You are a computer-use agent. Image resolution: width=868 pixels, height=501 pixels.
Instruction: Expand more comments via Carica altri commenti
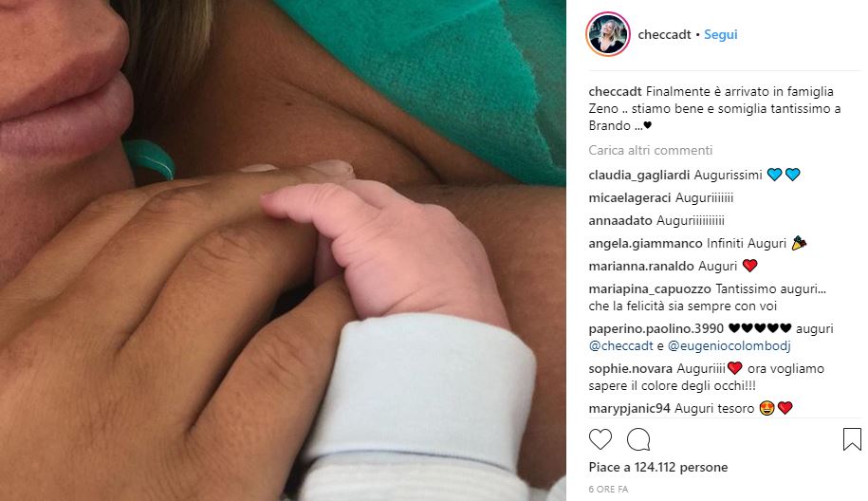pyautogui.click(x=651, y=151)
